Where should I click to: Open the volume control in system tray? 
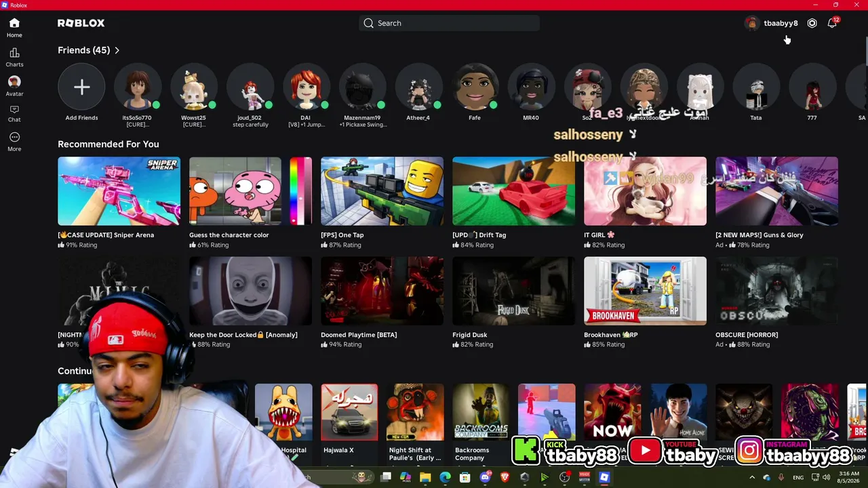pos(827,477)
